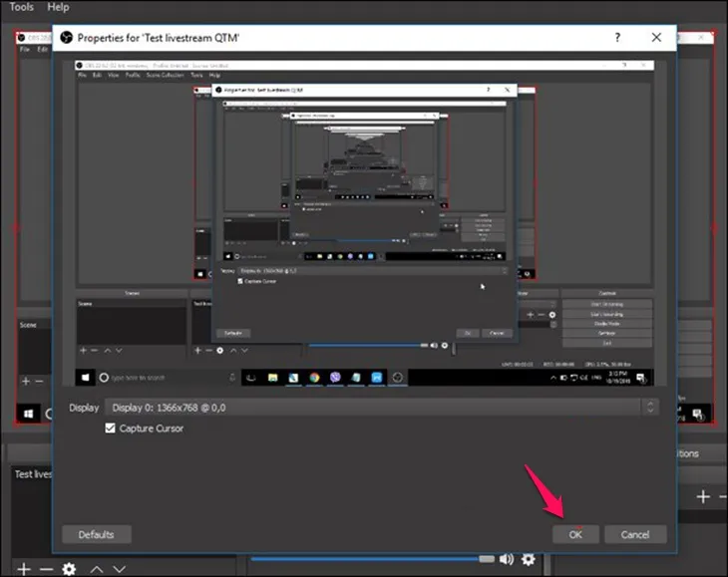Viewport: 728px width, 577px height.
Task: Remove selected source with the minus icon
Action: tap(47, 569)
